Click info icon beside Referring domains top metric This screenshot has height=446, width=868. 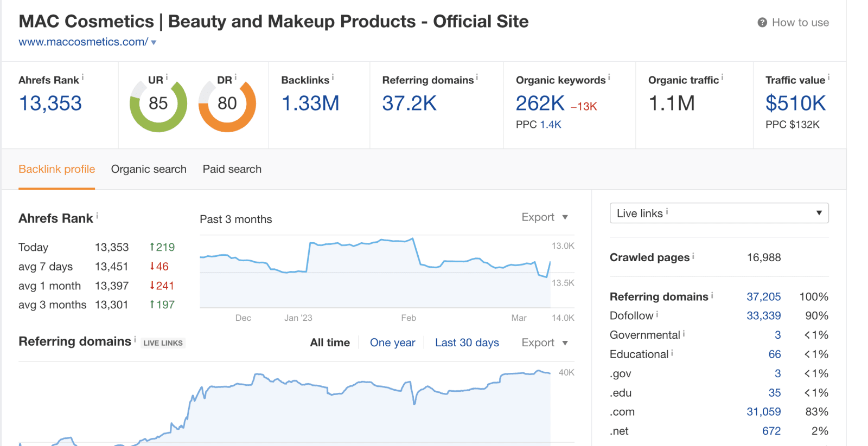(477, 77)
